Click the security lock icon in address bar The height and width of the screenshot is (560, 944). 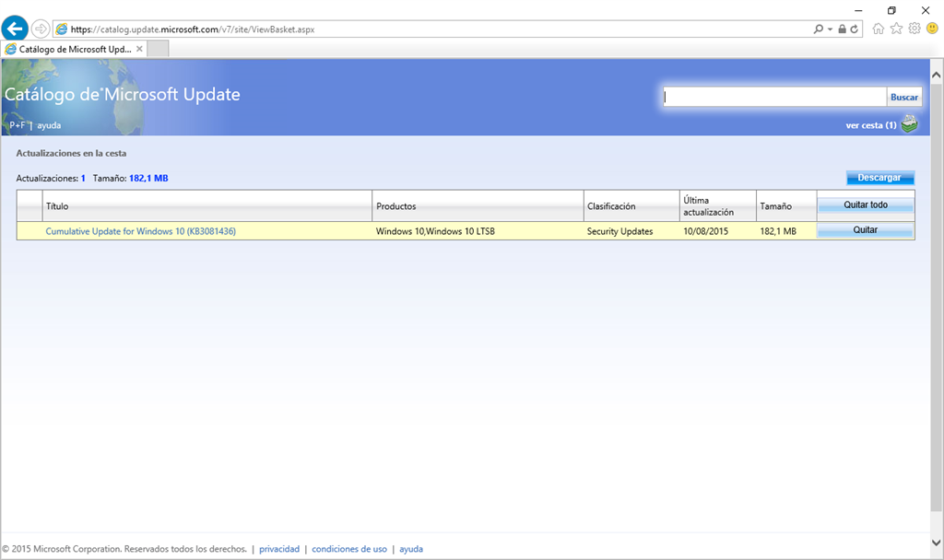tap(843, 29)
